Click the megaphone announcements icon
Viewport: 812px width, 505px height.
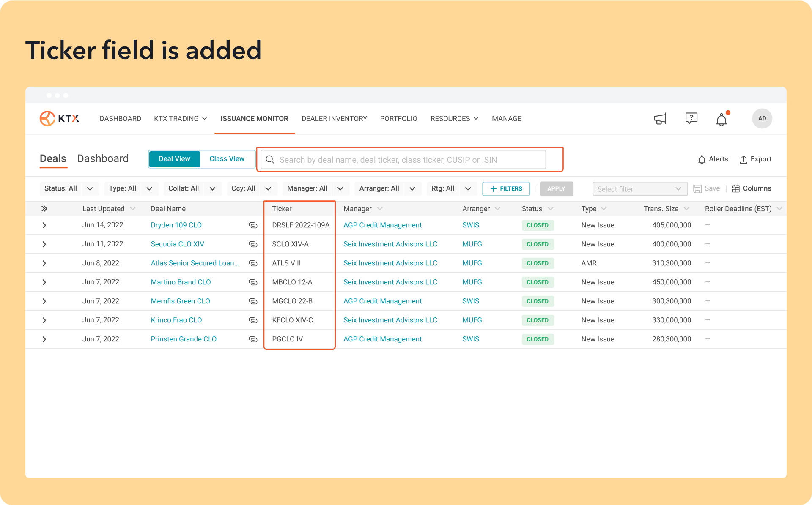[660, 119]
